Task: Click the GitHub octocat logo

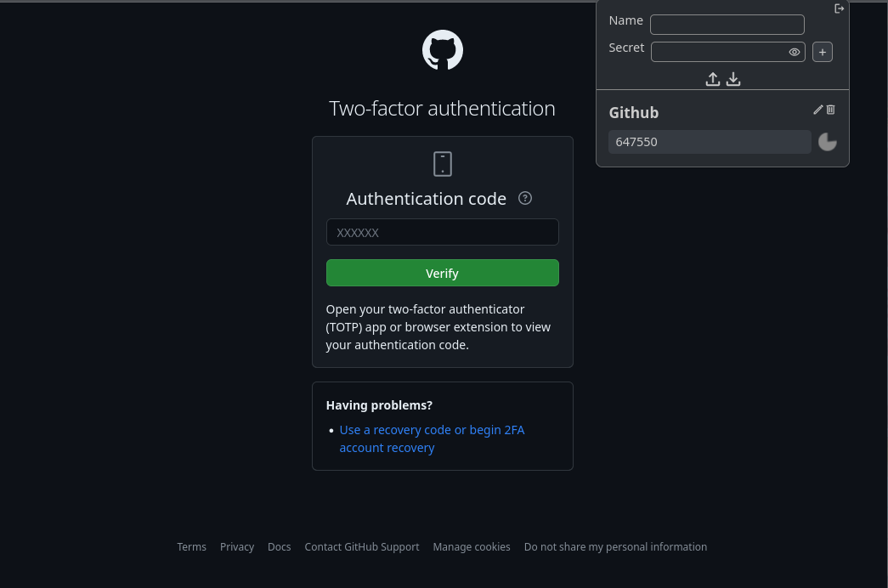Action: (443, 50)
